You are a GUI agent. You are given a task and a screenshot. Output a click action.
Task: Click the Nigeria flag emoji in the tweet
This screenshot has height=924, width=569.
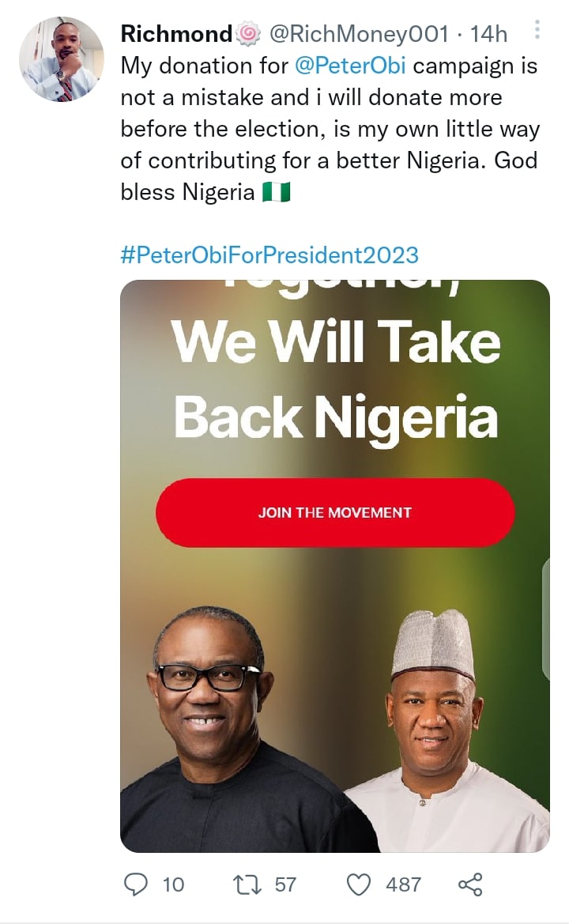point(277,192)
